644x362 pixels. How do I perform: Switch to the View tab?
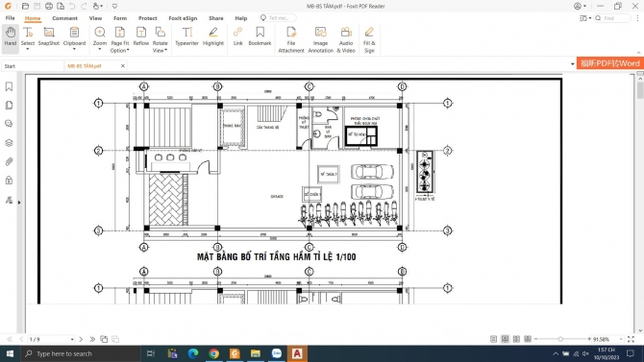point(95,18)
